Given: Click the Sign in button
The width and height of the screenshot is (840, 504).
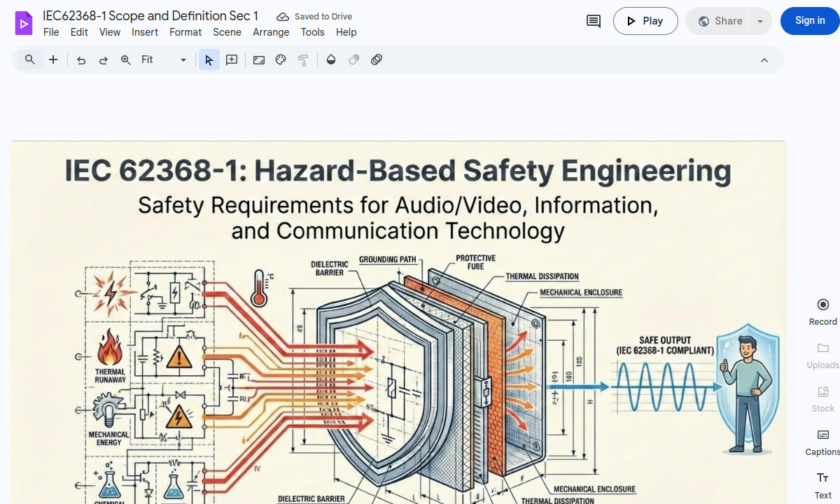Looking at the screenshot, I should [x=810, y=21].
